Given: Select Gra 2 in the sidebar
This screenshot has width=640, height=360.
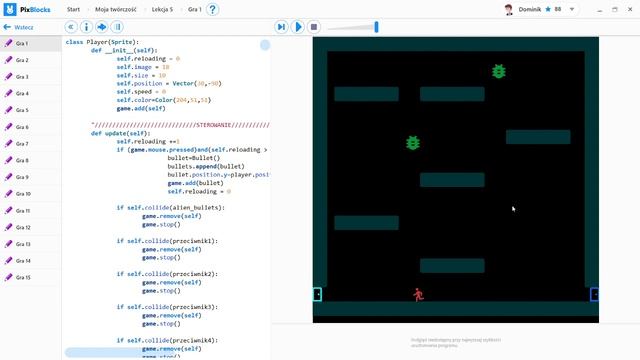Looking at the screenshot, I should click(31, 60).
